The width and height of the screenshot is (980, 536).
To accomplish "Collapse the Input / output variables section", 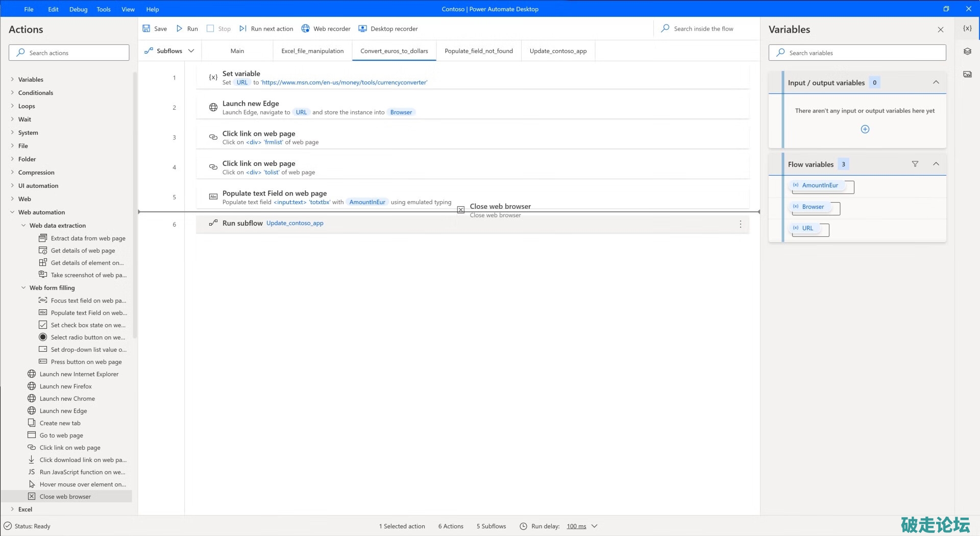I will 936,82.
